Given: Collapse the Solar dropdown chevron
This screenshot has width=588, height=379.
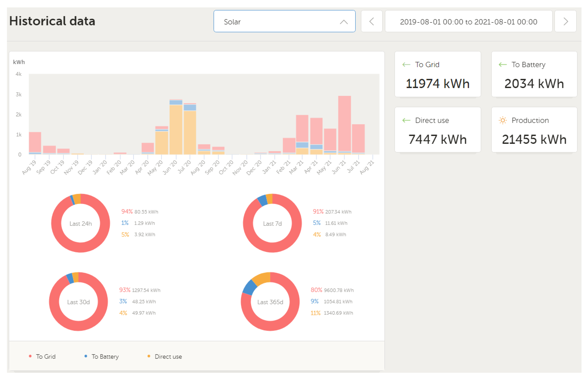Looking at the screenshot, I should pos(344,22).
